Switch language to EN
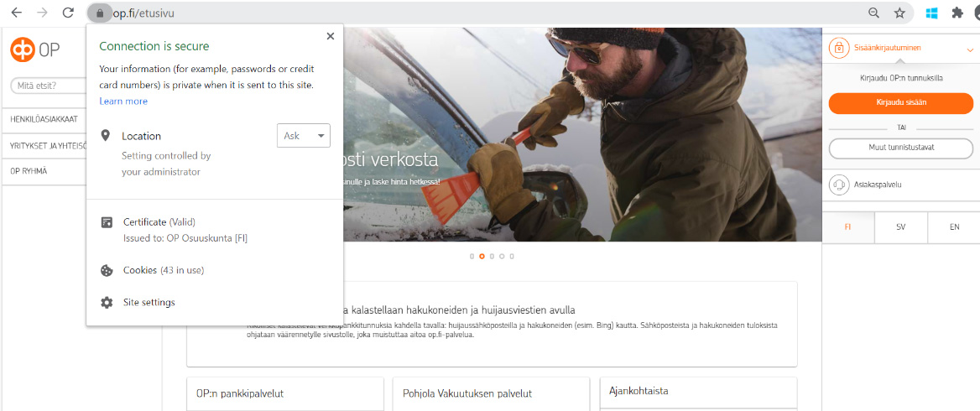Screen dimensions: 980x411 [x=954, y=226]
